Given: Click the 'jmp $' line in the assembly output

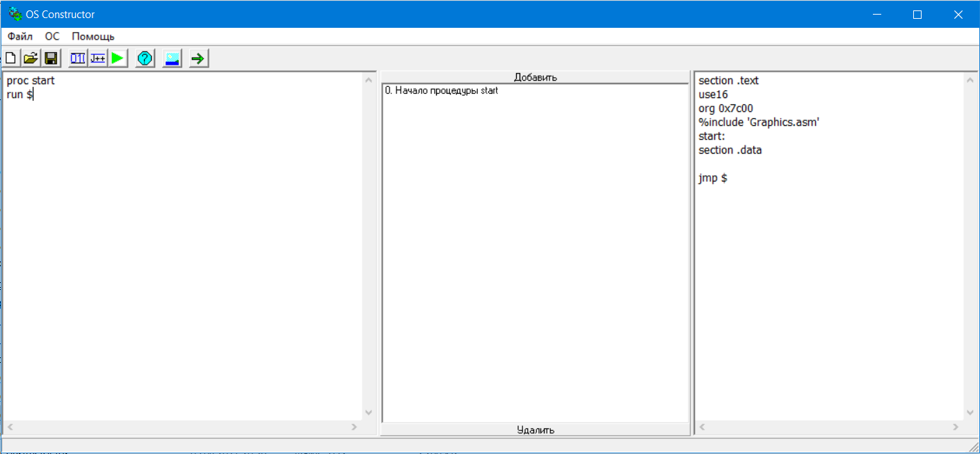Looking at the screenshot, I should (713, 178).
